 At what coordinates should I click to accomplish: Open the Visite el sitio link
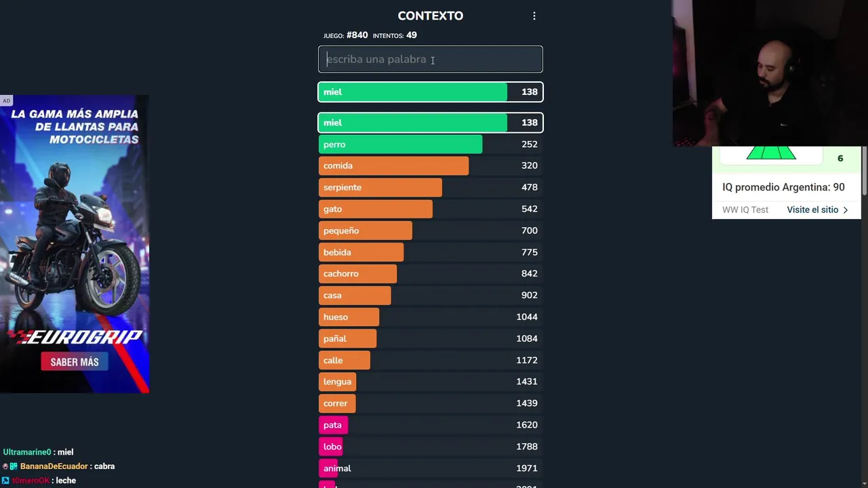point(812,210)
